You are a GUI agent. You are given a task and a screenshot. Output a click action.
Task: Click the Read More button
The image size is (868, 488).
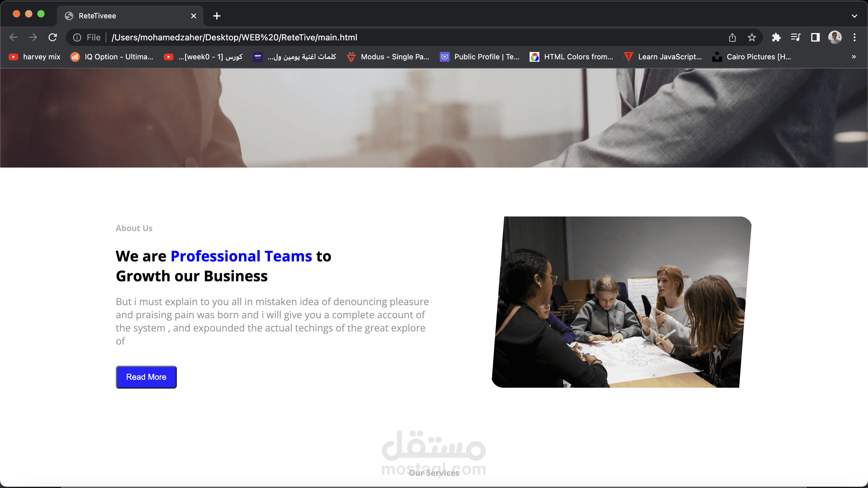[146, 377]
